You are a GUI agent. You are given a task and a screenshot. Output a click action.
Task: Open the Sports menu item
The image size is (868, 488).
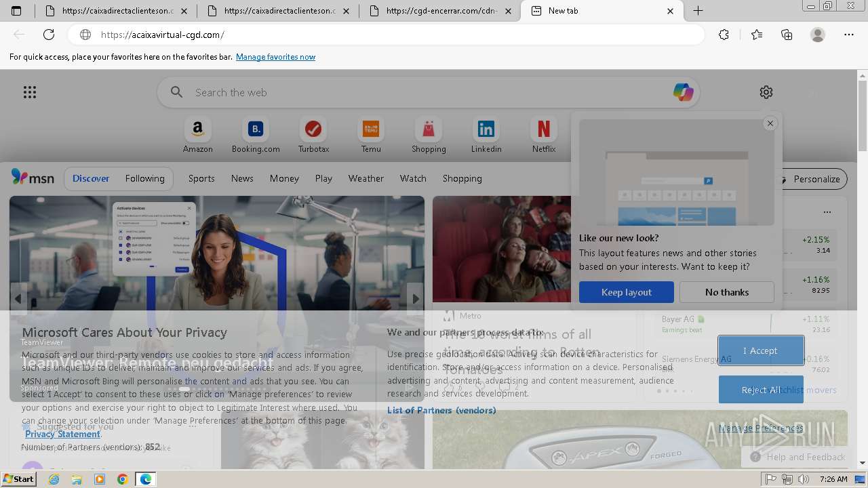201,178
